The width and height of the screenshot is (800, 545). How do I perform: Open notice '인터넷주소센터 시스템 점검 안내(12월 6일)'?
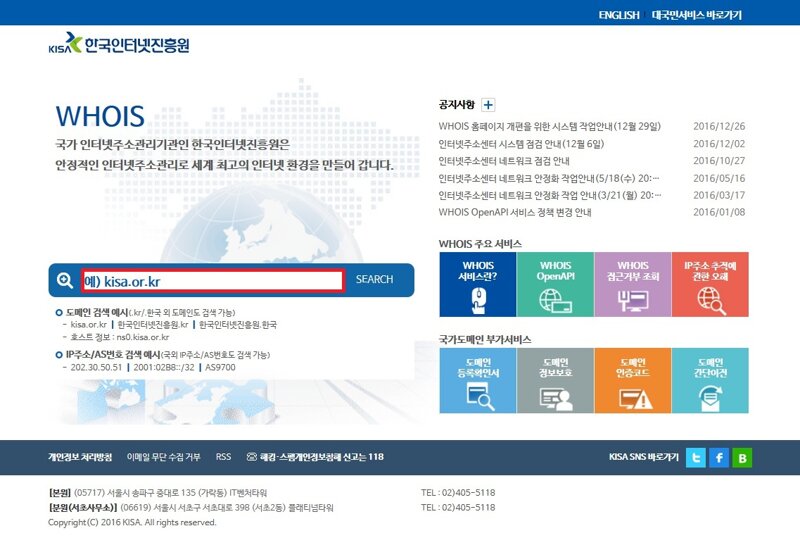[x=521, y=144]
